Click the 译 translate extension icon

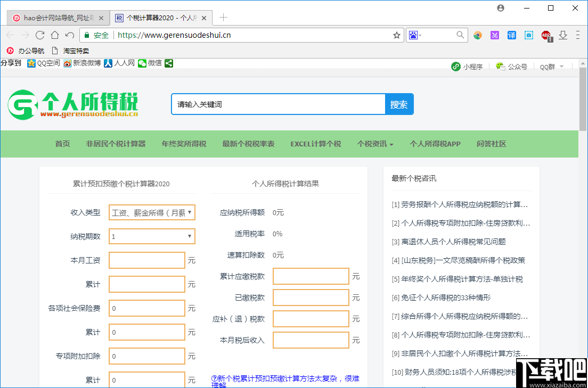click(511, 35)
